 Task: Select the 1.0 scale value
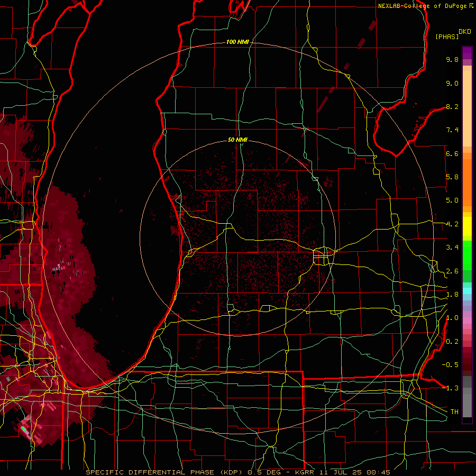pos(452,318)
